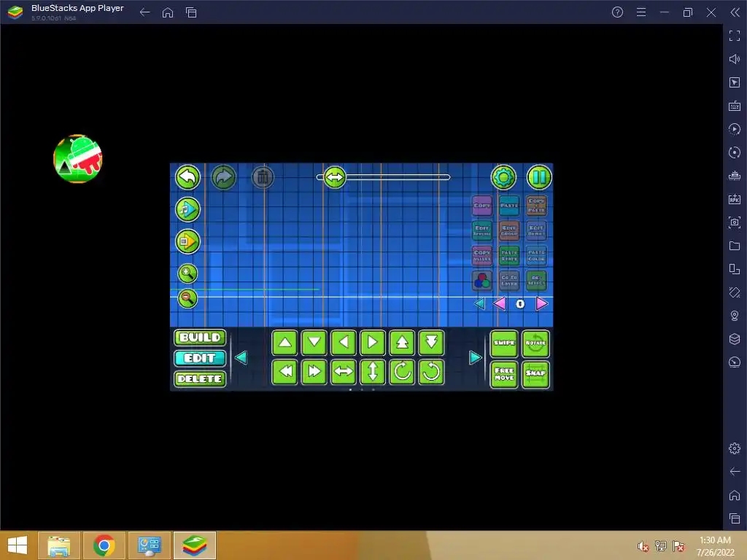Switch to Delete mode
The image size is (747, 560).
[x=200, y=379]
